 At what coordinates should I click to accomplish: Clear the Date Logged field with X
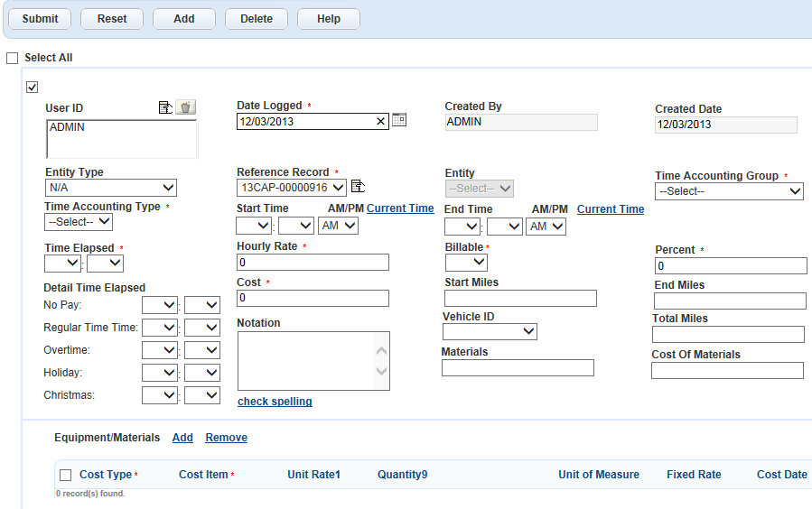tap(380, 121)
